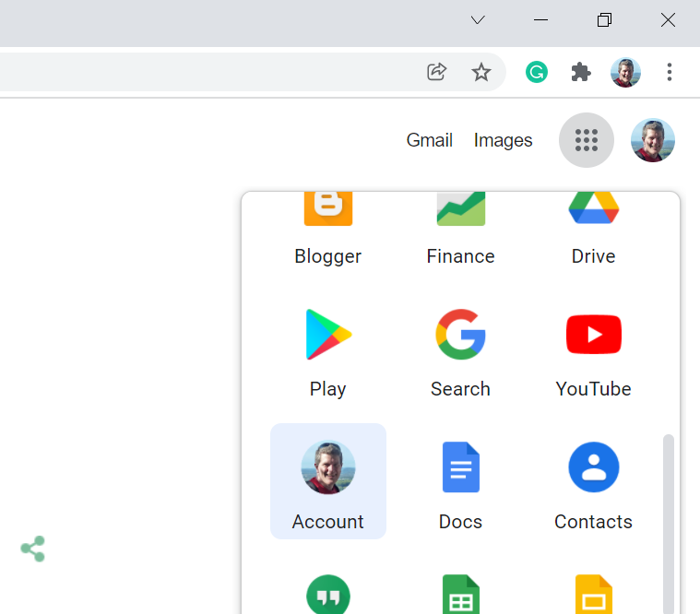Open Chrome profile avatar in toolbar

point(625,72)
